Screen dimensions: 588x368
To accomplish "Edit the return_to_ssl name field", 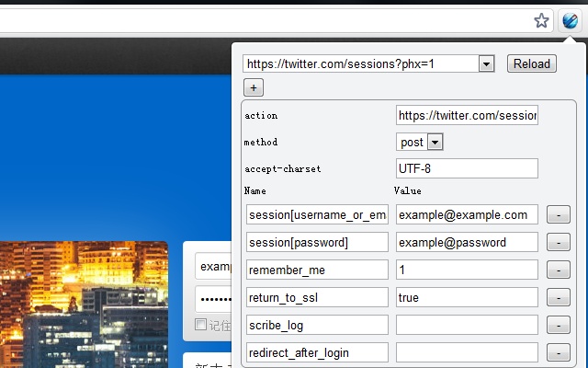I will tap(317, 297).
